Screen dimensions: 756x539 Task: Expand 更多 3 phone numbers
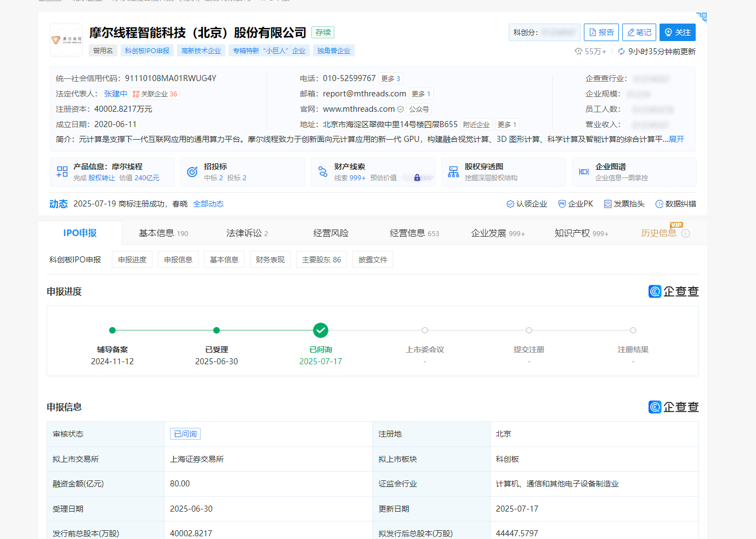(x=390, y=78)
